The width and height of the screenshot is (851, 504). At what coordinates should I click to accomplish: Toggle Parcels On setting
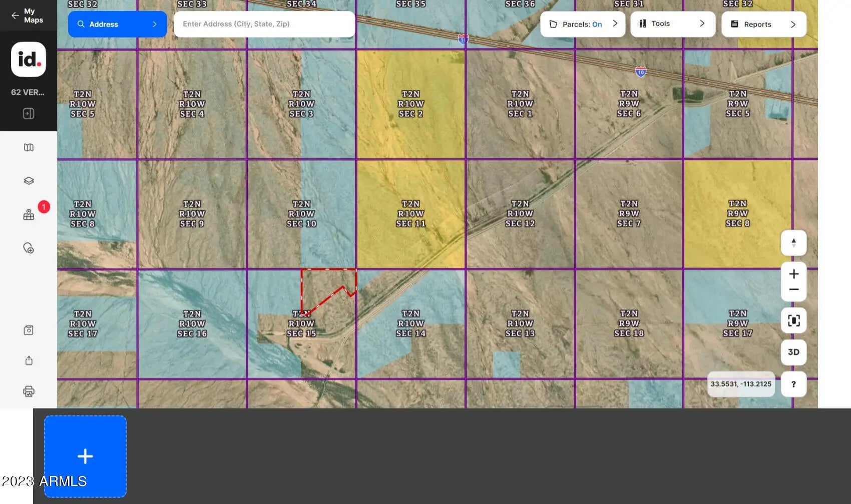582,24
